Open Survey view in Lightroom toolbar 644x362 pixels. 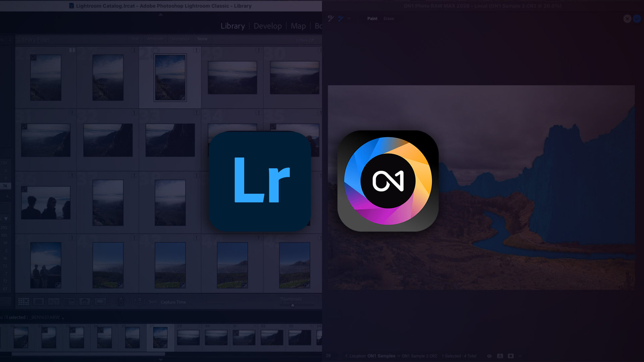69,302
